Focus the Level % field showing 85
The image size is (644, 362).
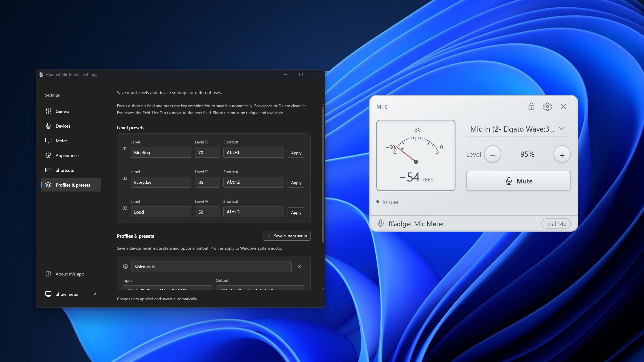pos(207,182)
